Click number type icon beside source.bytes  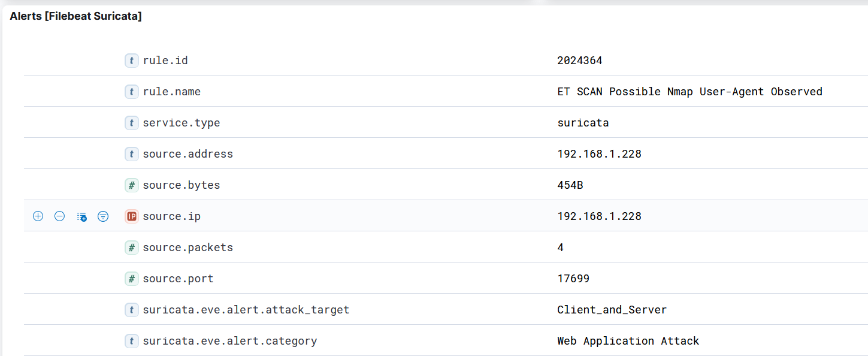132,185
